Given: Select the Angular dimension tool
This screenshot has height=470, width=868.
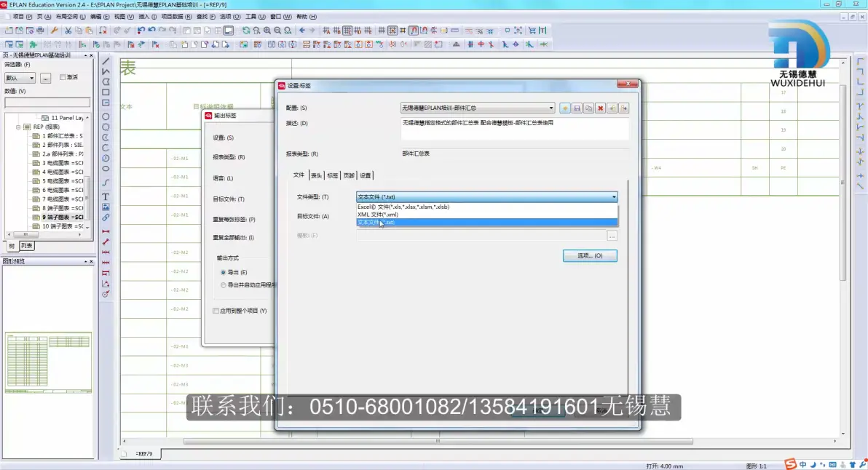Looking at the screenshot, I should (106, 284).
